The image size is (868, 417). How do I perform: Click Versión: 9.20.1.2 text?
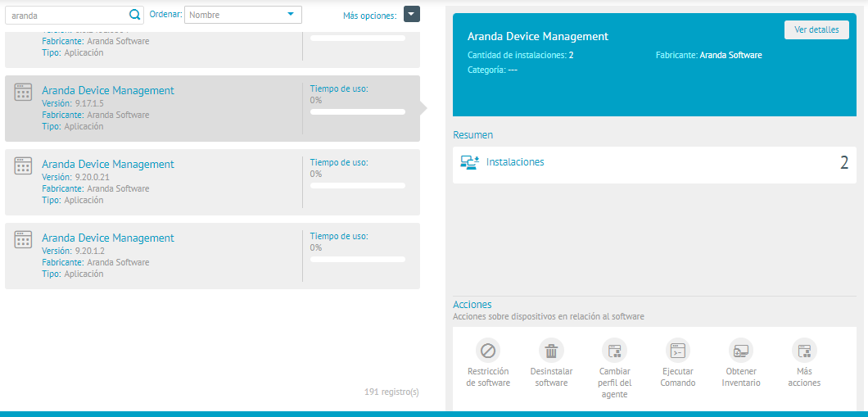[73, 251]
